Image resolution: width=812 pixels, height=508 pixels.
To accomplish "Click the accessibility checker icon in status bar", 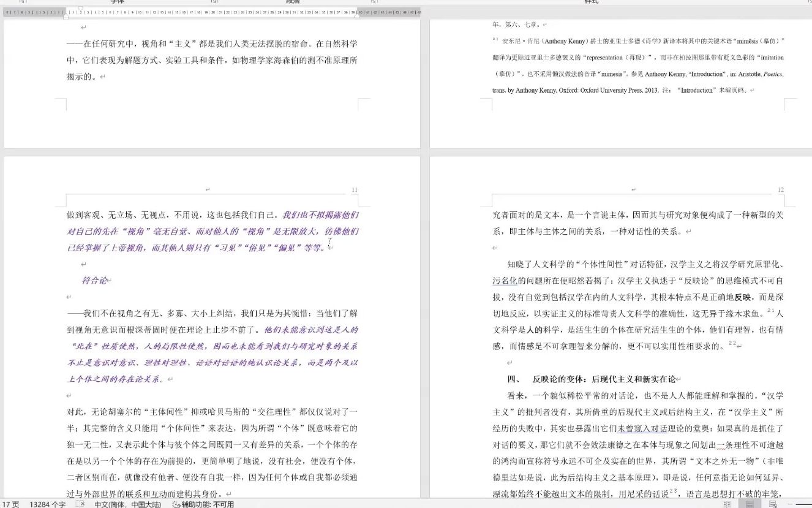I will [x=176, y=504].
